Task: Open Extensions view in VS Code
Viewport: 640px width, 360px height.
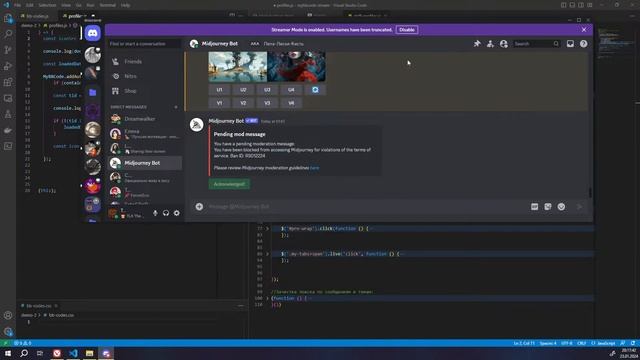Action: pos(8,82)
